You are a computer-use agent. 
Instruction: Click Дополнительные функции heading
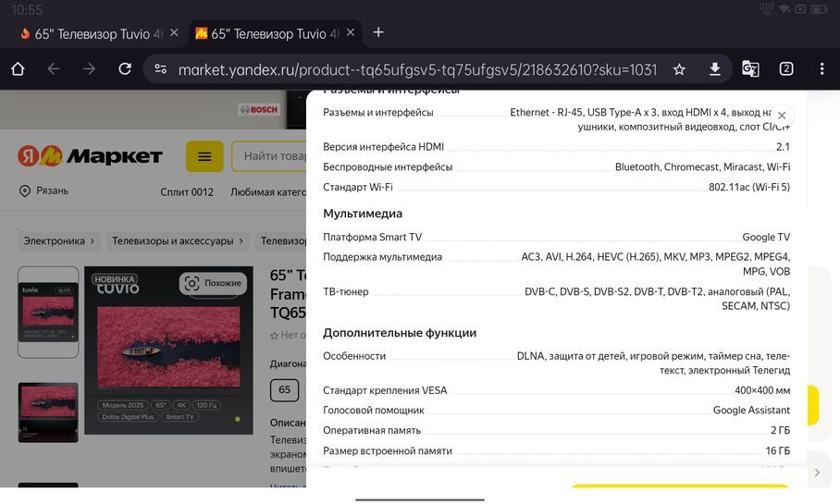(x=400, y=333)
